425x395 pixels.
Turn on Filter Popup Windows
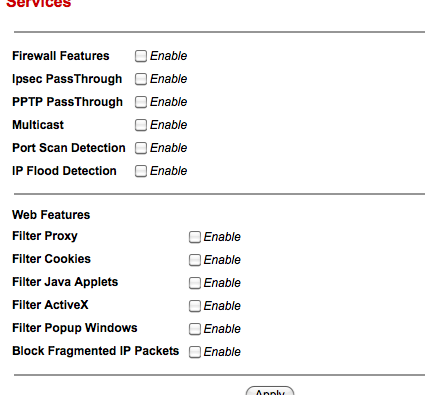coord(195,329)
